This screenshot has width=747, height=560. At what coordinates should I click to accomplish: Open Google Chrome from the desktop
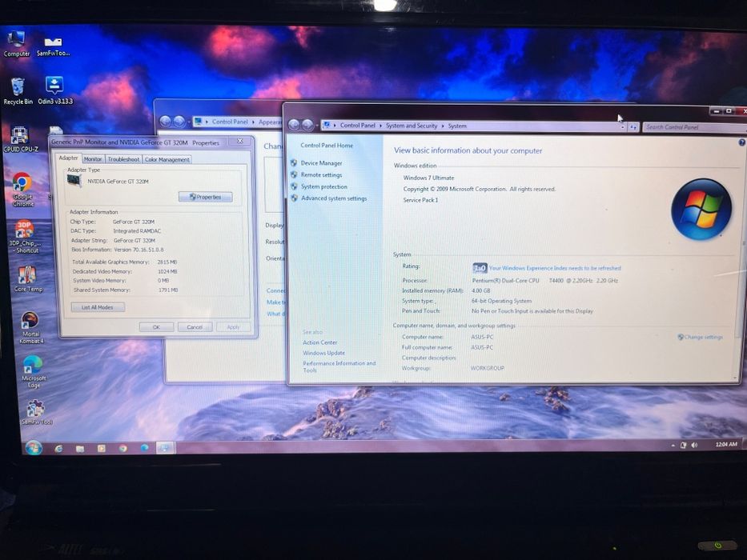22,190
